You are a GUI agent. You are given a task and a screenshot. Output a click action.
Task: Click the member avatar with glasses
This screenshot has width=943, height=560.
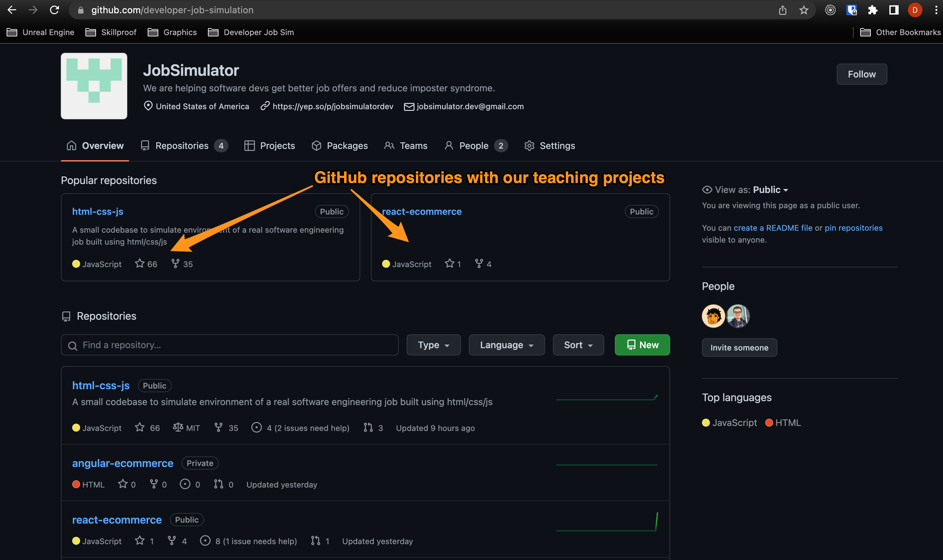tap(738, 316)
